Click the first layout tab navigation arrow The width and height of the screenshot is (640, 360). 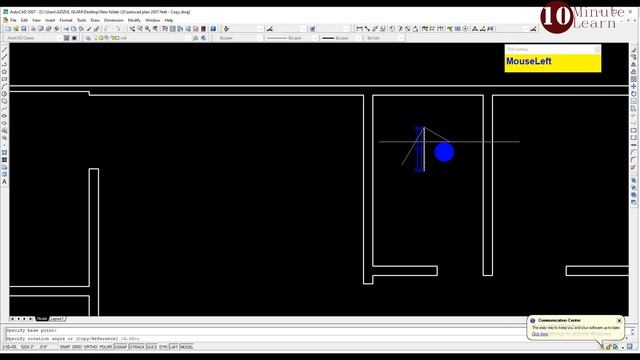point(13,319)
